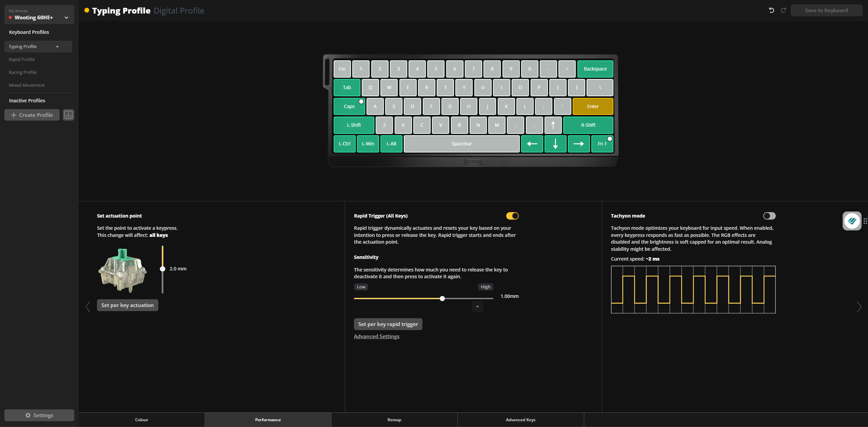Image resolution: width=868 pixels, height=427 pixels.
Task: Click the actuation point slider handle
Action: click(x=162, y=269)
